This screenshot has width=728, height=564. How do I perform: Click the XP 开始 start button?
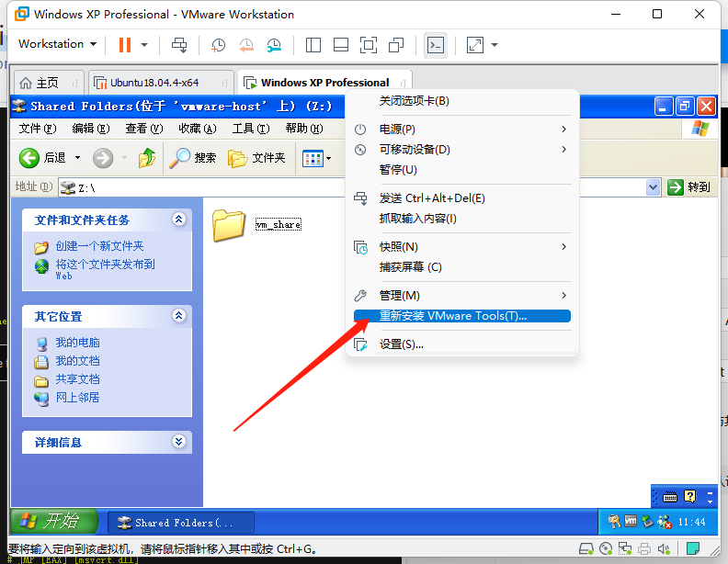point(54,522)
